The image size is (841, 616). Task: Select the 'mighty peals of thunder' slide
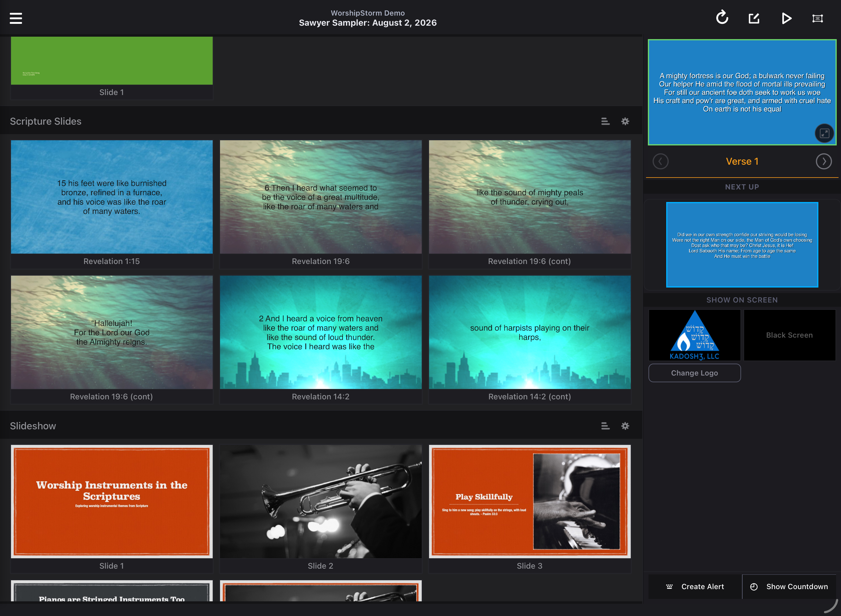click(530, 197)
